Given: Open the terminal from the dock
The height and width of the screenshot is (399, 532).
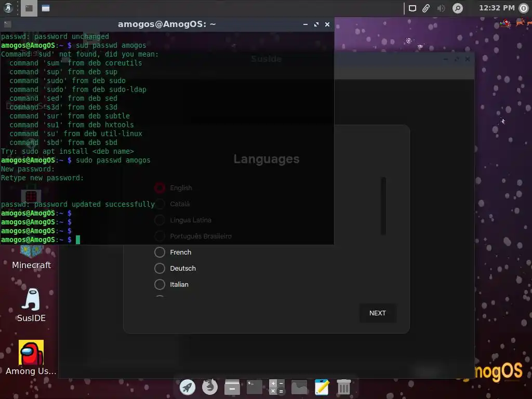Looking at the screenshot, I should click(255, 387).
